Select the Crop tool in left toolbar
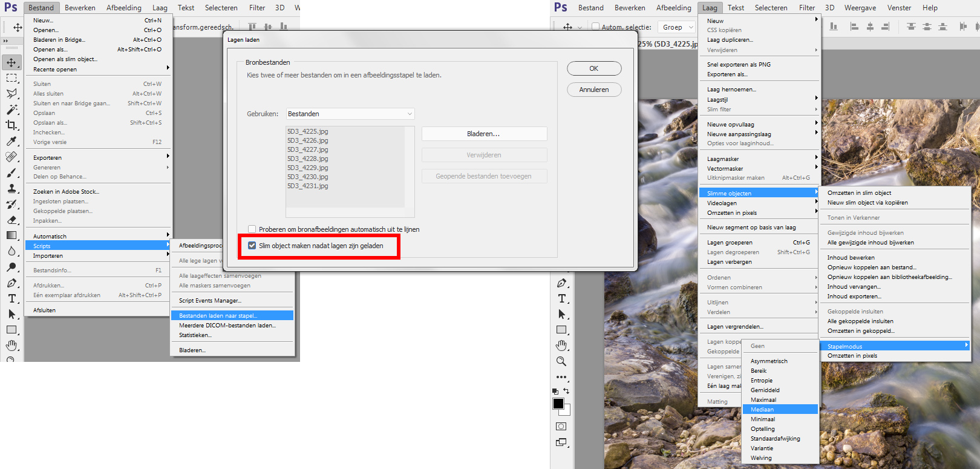Screen dimensions: 980x469 (11, 125)
